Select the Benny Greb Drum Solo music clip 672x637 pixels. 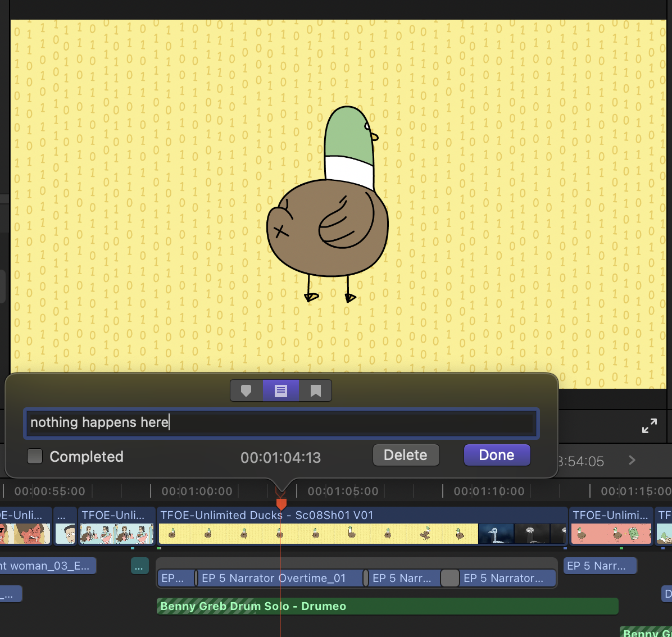(x=387, y=606)
